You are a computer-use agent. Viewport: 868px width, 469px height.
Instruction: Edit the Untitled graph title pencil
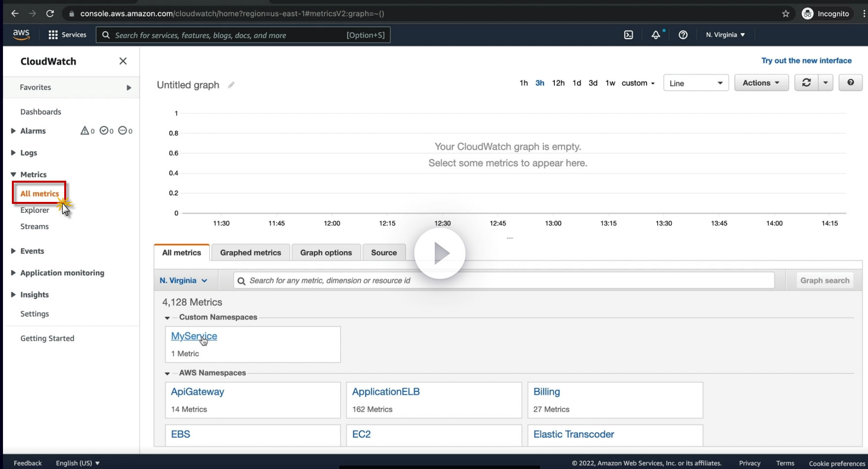tap(231, 85)
